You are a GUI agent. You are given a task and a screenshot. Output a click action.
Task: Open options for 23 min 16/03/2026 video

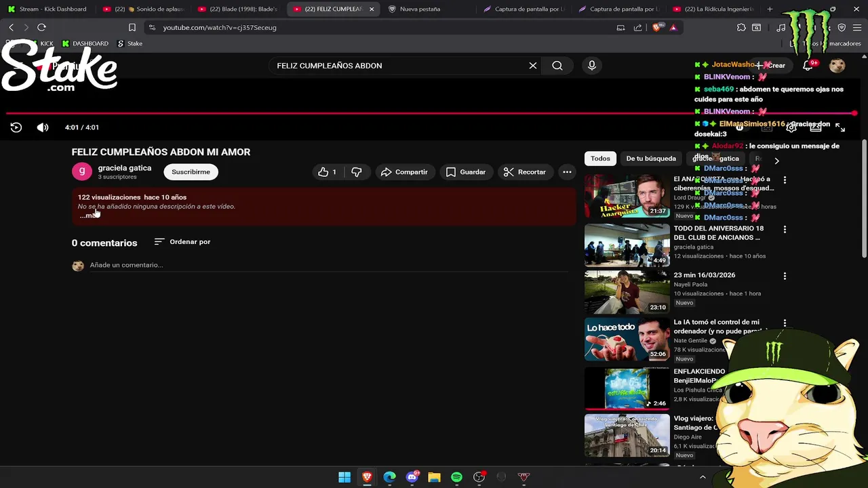point(785,277)
